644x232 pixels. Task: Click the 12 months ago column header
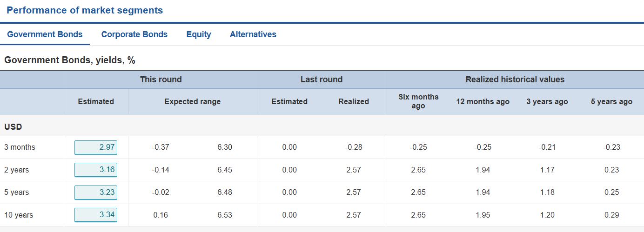click(x=483, y=101)
